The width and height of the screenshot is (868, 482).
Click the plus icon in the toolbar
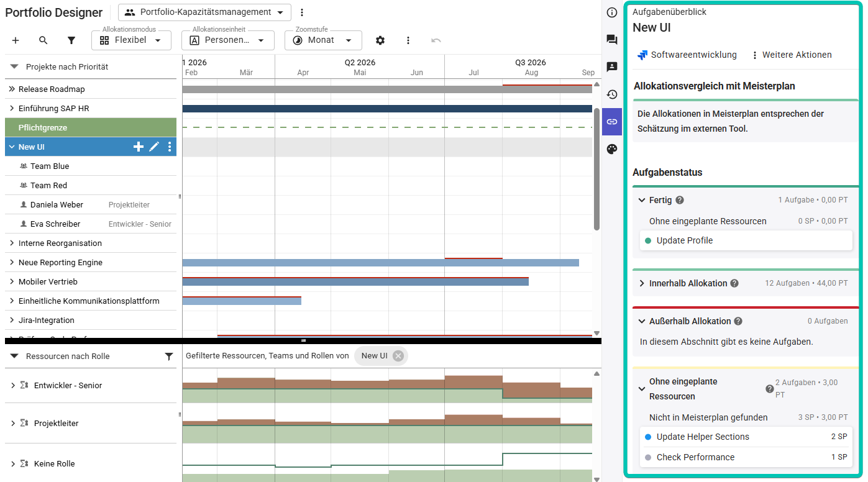click(x=16, y=40)
